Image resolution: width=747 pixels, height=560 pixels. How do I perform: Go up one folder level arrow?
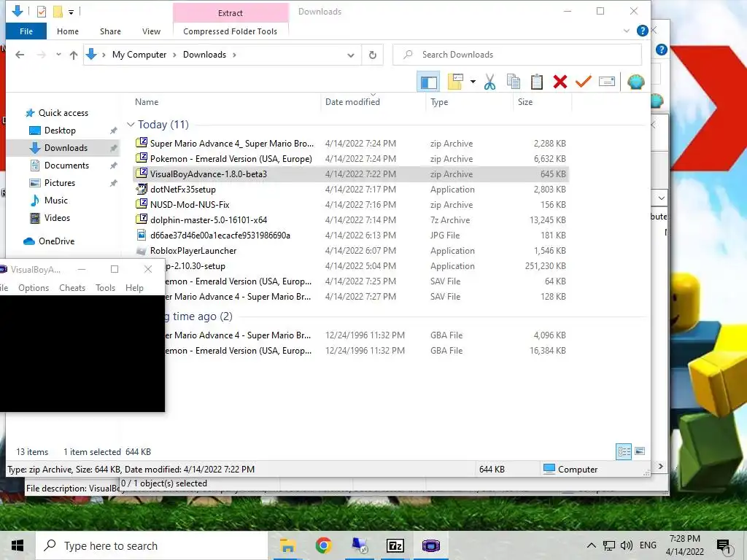74,55
